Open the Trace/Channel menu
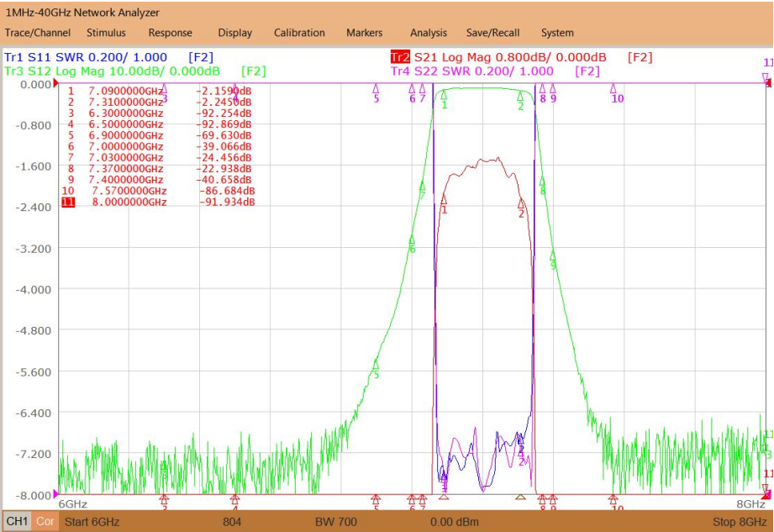Screen dimensions: 774x532 38,33
